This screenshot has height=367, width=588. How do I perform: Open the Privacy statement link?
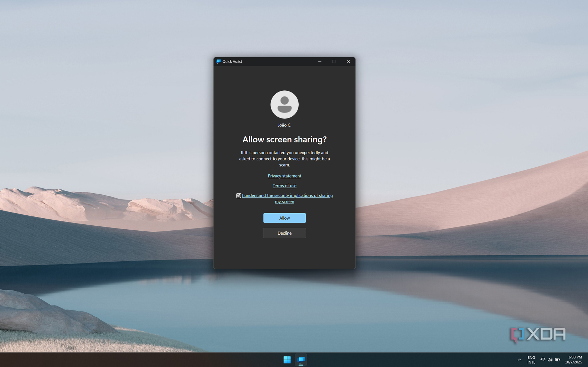click(284, 175)
